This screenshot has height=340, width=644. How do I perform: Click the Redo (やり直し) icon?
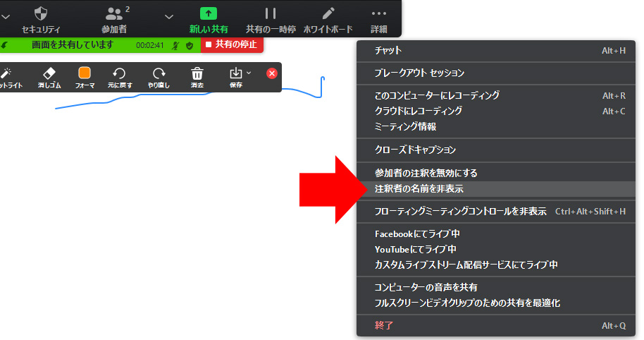coord(159,73)
